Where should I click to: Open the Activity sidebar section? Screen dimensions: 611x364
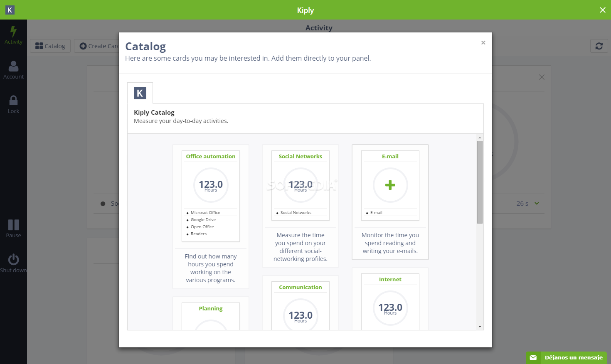pyautogui.click(x=13, y=35)
